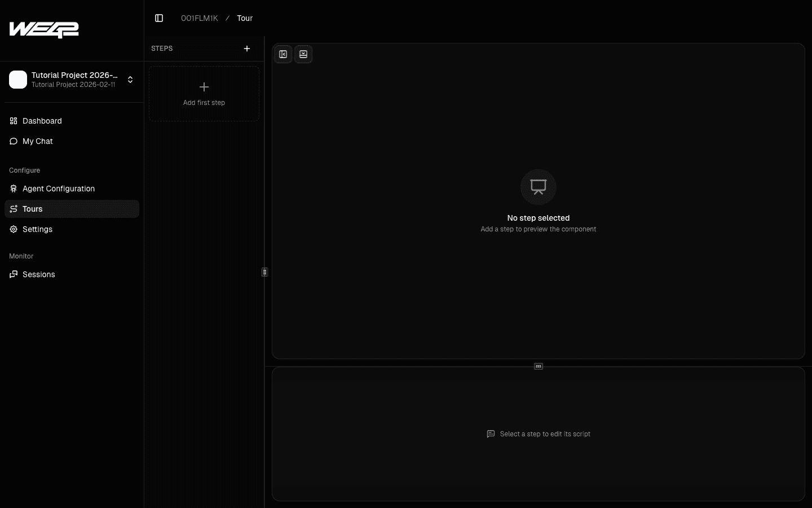Toggle the left panel layout view
This screenshot has height=508, width=812.
(x=283, y=54)
